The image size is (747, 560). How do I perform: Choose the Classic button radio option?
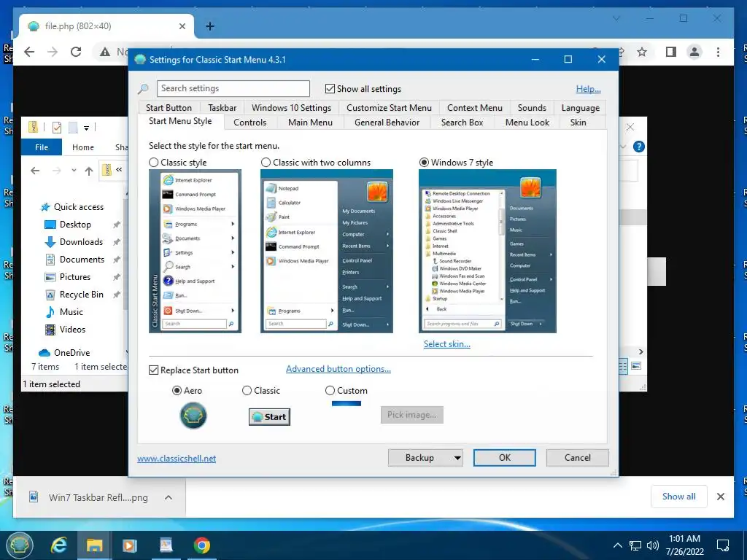pyautogui.click(x=247, y=391)
